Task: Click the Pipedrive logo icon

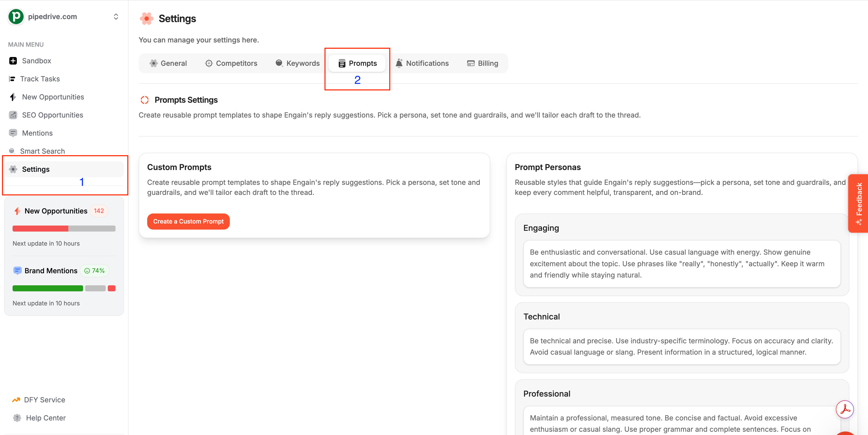Action: click(x=16, y=17)
